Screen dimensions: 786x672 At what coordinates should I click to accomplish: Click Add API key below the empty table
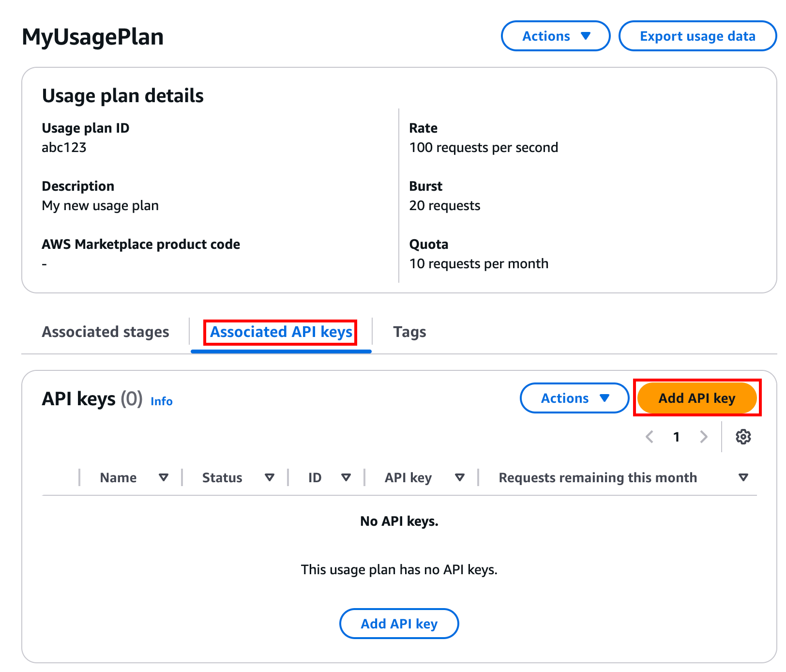point(399,624)
